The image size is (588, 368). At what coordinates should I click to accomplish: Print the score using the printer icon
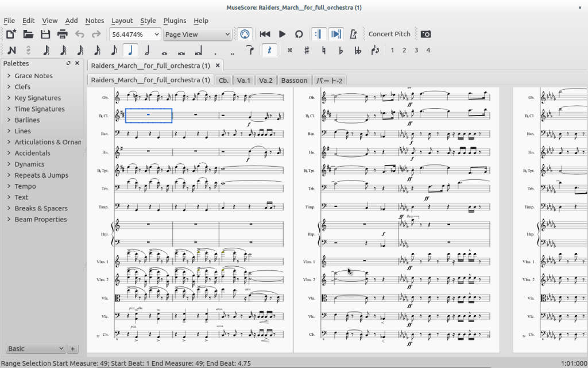pos(62,34)
